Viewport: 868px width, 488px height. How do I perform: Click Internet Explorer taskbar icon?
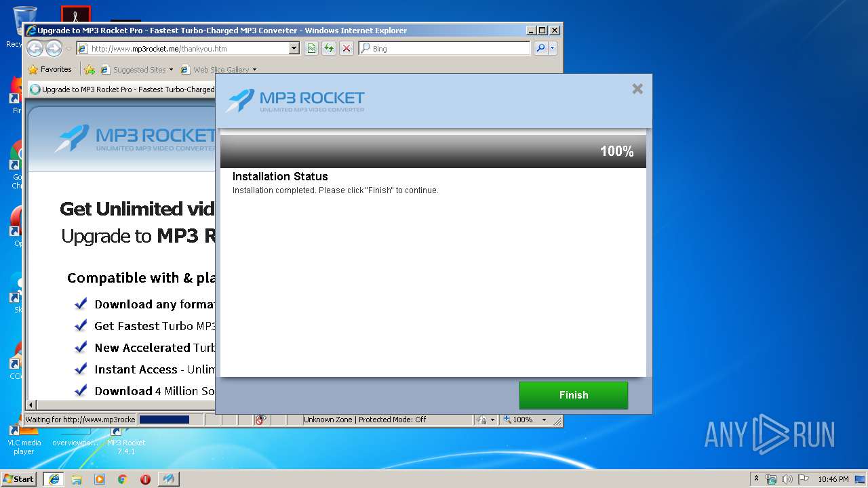pyautogui.click(x=54, y=479)
